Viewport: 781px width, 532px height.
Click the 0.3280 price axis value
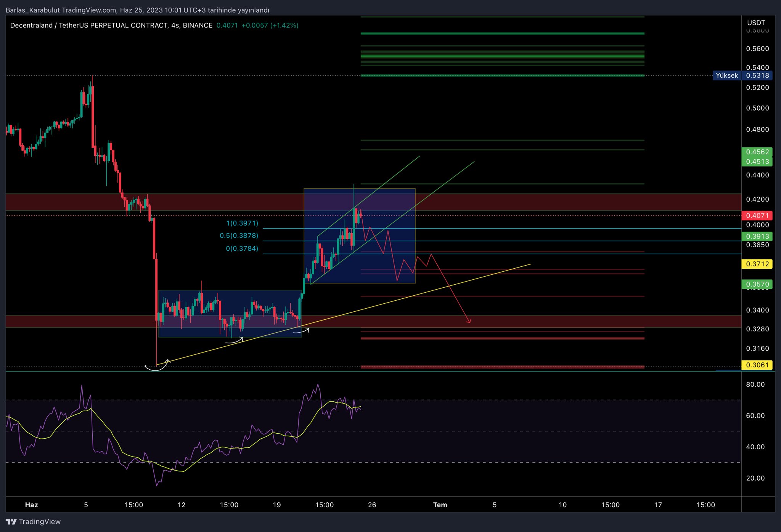point(757,329)
